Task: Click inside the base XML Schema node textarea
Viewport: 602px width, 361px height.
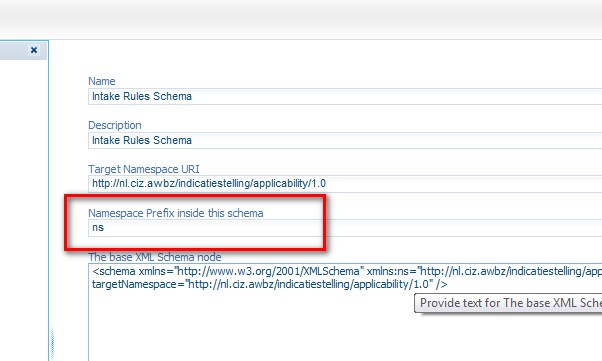Action: [x=345, y=312]
